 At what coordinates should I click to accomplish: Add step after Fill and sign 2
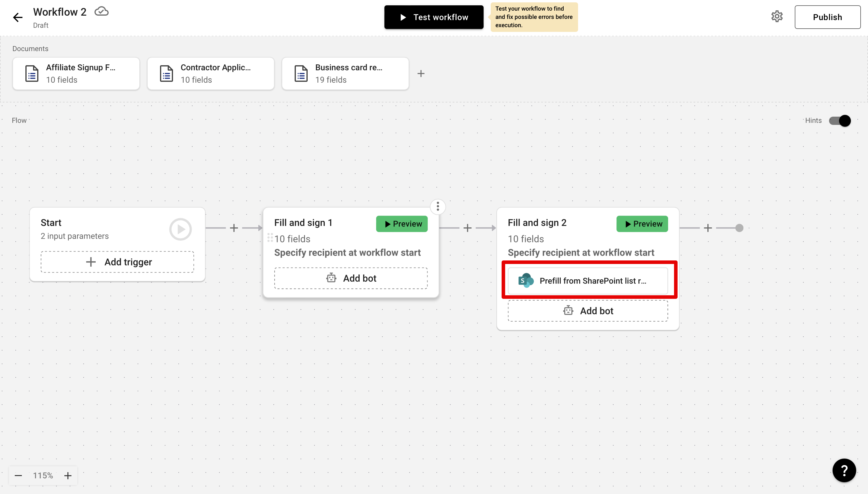point(708,228)
